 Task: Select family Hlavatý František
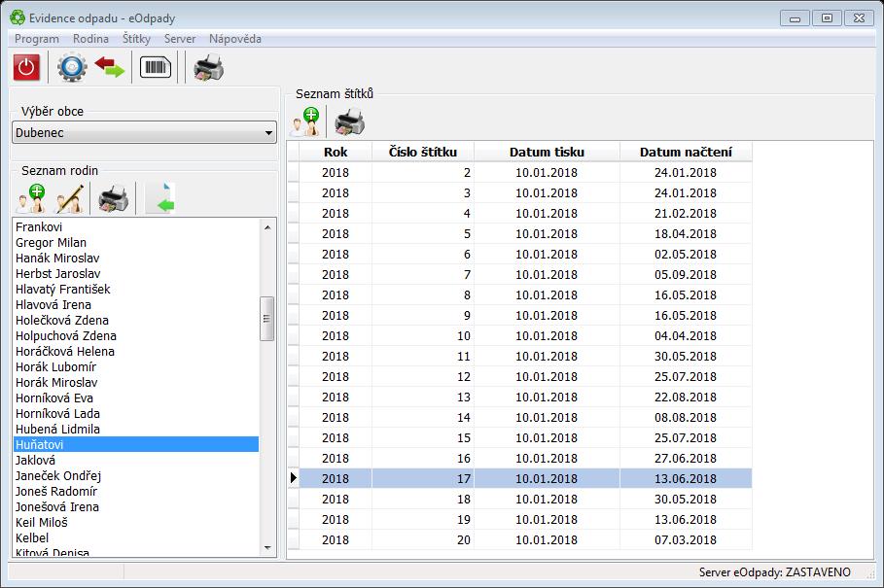tap(136, 290)
